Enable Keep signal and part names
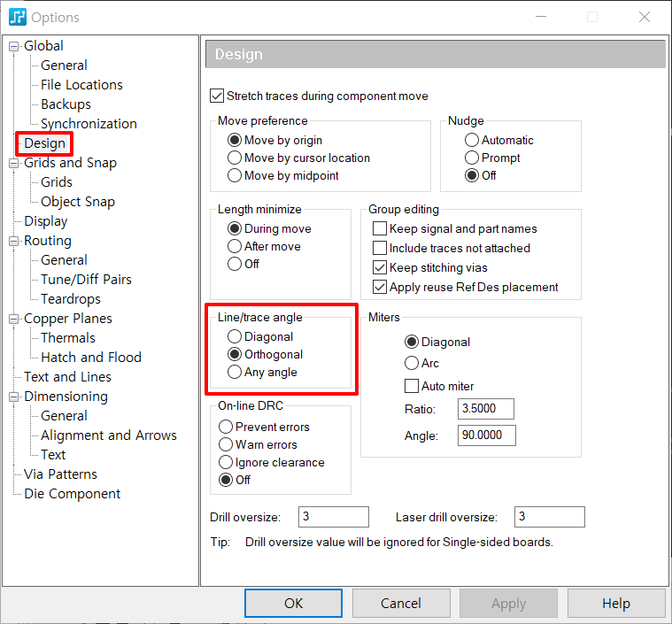Viewport: 672px width, 624px height. 380,228
